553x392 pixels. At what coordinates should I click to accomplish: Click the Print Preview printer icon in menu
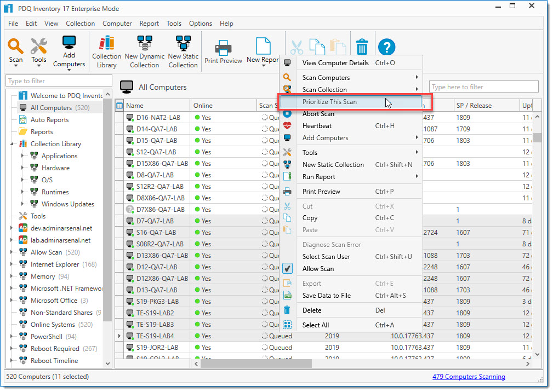click(x=287, y=192)
